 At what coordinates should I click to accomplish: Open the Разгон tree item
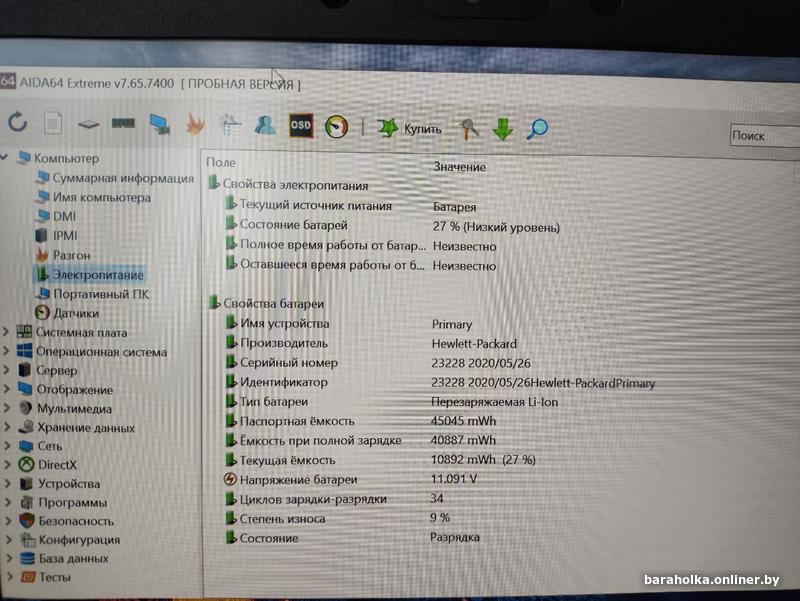(64, 255)
